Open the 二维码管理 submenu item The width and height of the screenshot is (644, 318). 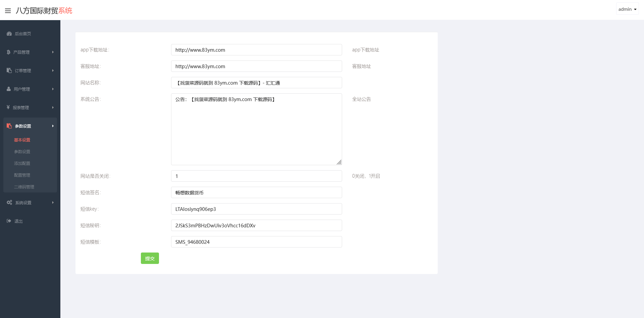click(24, 187)
